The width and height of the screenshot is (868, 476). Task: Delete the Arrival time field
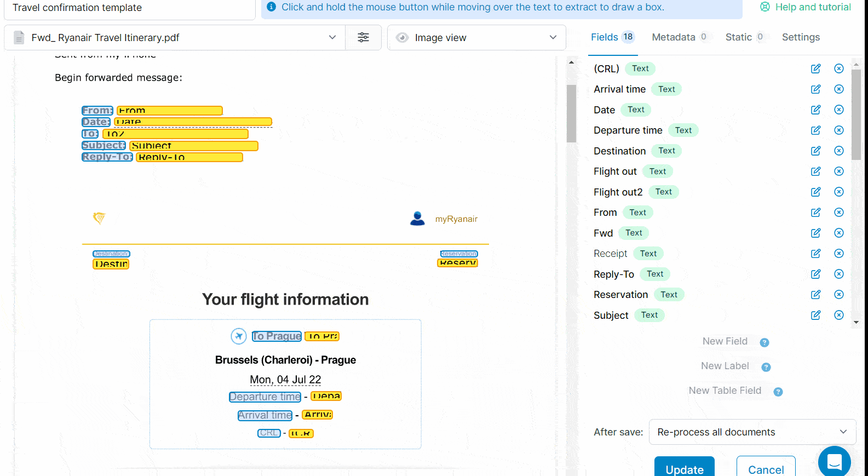click(x=838, y=89)
